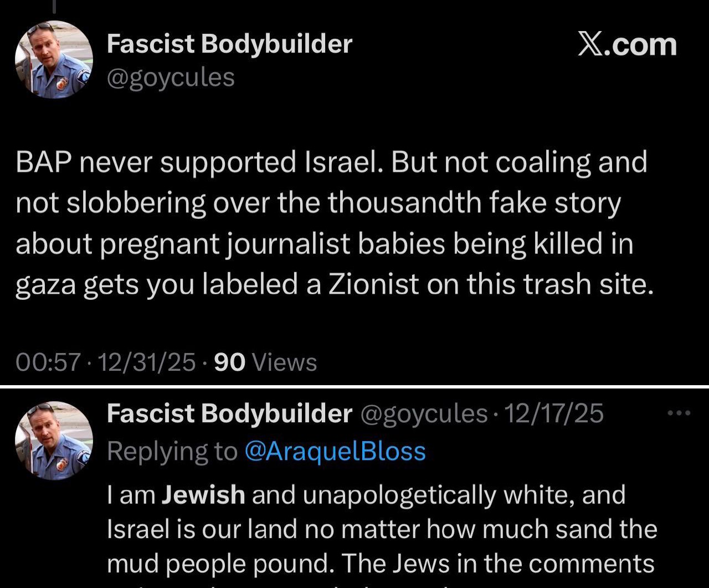Click the reply tweet's body text
Image resolution: width=709 pixels, height=588 pixels.
pos(381,529)
